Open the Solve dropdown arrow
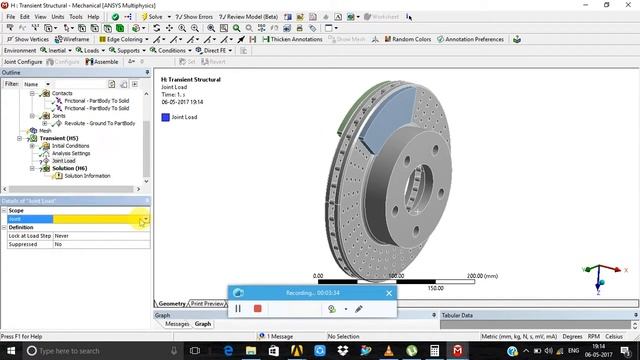 pyautogui.click(x=169, y=17)
